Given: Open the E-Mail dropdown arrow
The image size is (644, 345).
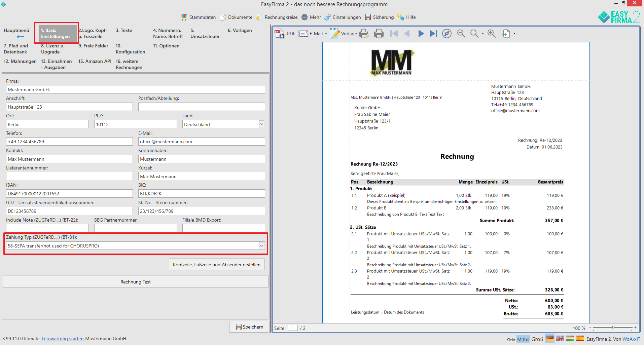Looking at the screenshot, I should pyautogui.click(x=326, y=34).
